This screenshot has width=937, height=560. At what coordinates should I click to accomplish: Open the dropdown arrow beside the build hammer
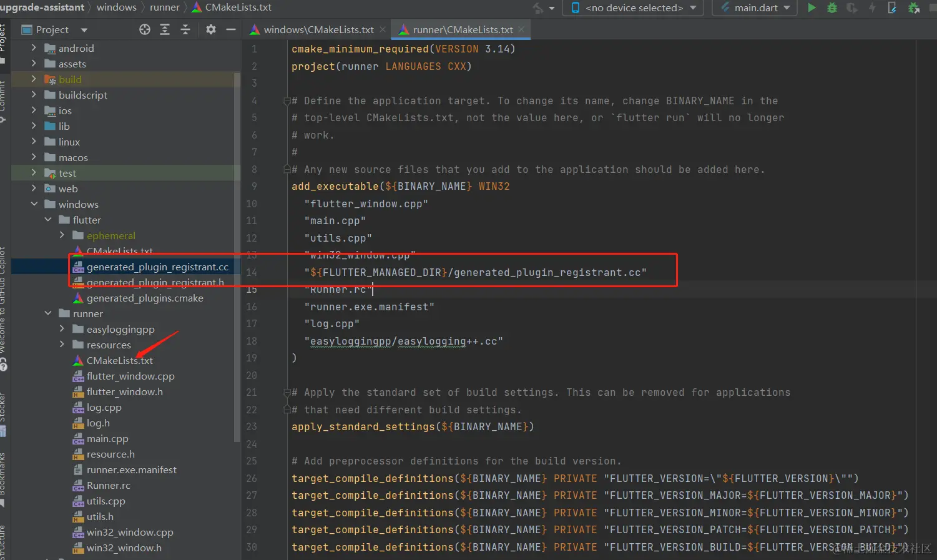(552, 8)
